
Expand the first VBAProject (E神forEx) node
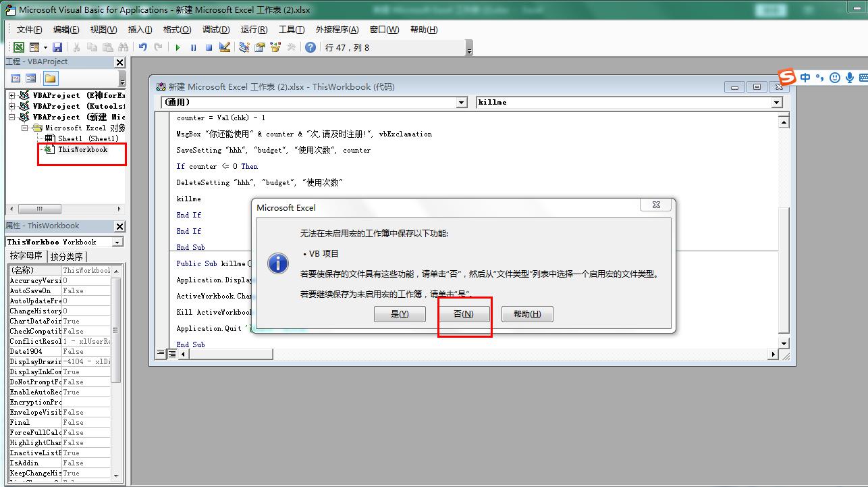[11, 95]
